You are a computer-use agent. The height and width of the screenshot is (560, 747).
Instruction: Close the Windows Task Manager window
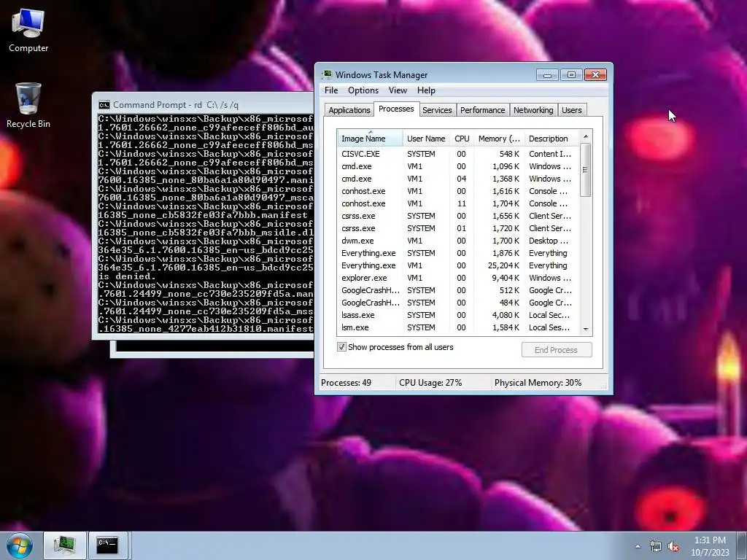tap(595, 75)
